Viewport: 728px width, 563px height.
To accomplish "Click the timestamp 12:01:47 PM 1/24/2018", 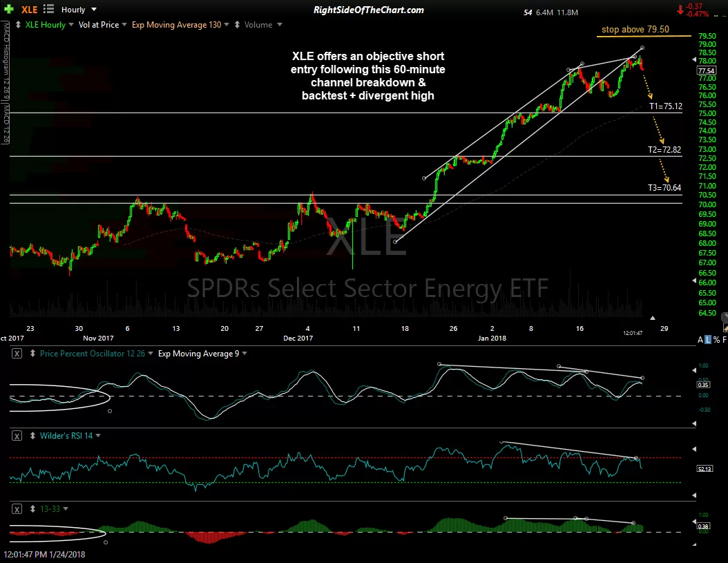I will coord(45,554).
